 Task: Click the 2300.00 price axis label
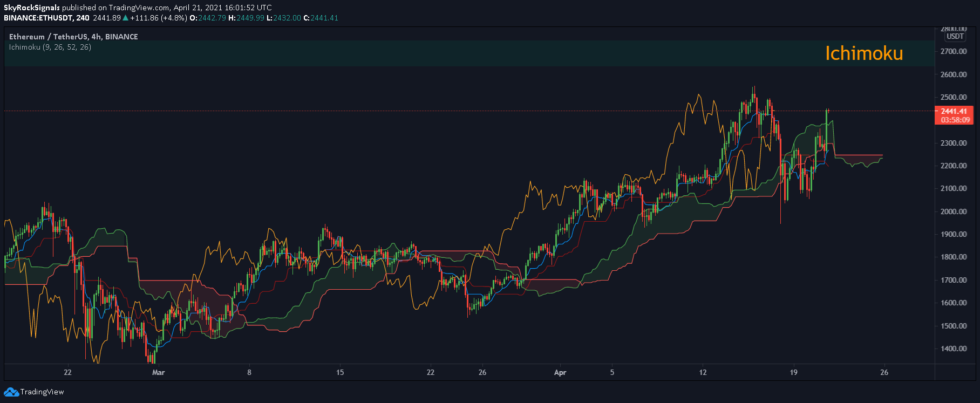point(954,143)
